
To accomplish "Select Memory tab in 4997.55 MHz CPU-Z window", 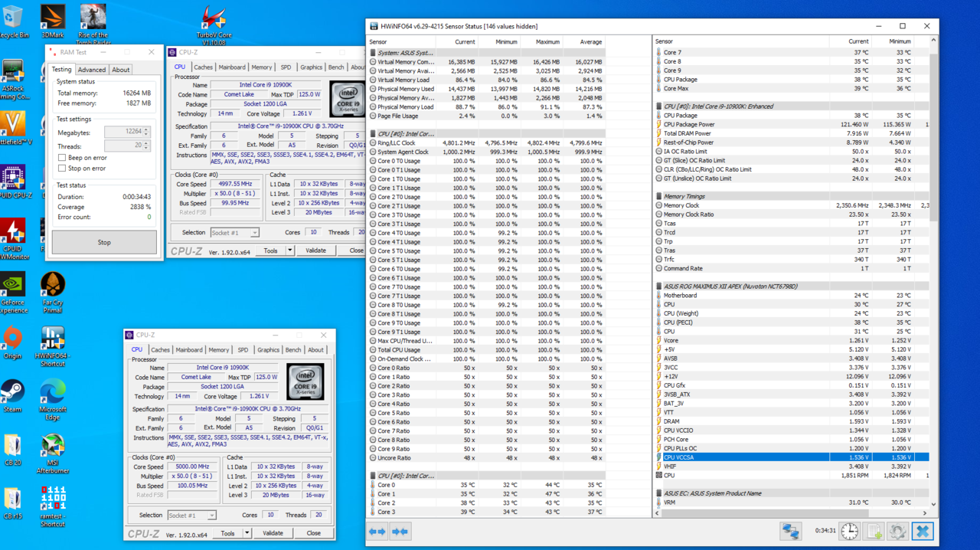I will [261, 67].
